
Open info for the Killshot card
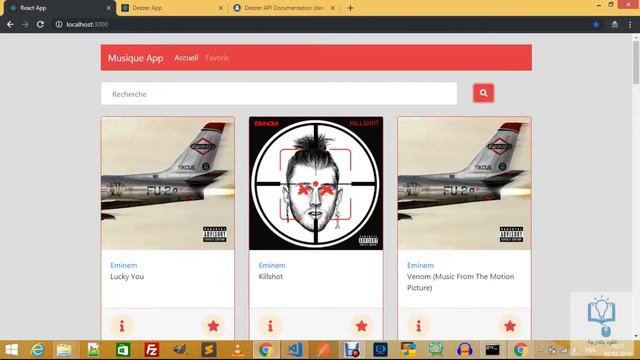[270, 326]
